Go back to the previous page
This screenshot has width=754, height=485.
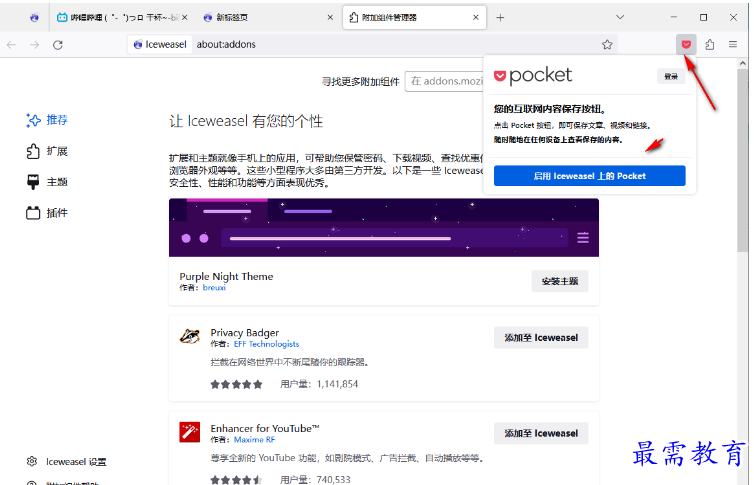click(x=12, y=45)
